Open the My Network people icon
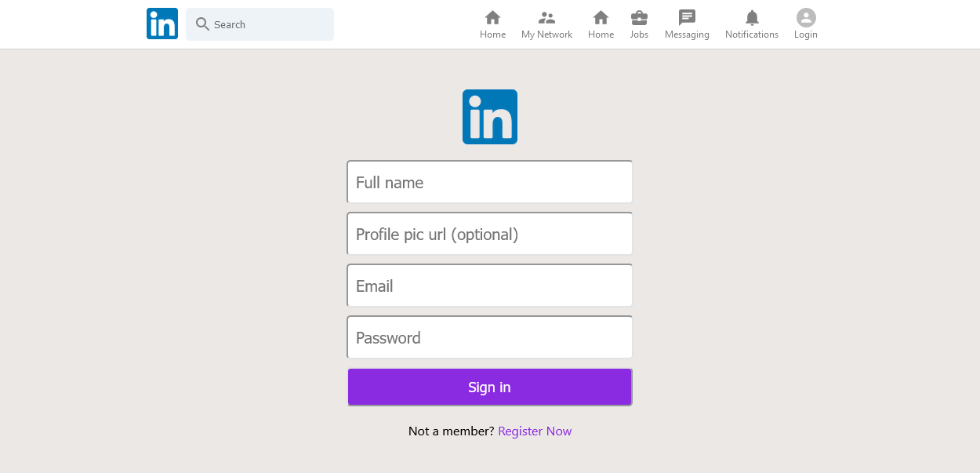 pyautogui.click(x=546, y=17)
